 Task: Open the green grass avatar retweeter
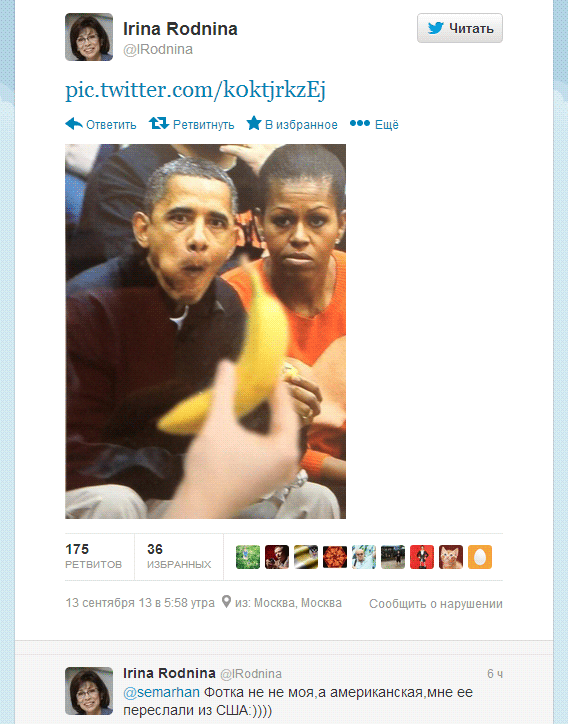(x=248, y=556)
